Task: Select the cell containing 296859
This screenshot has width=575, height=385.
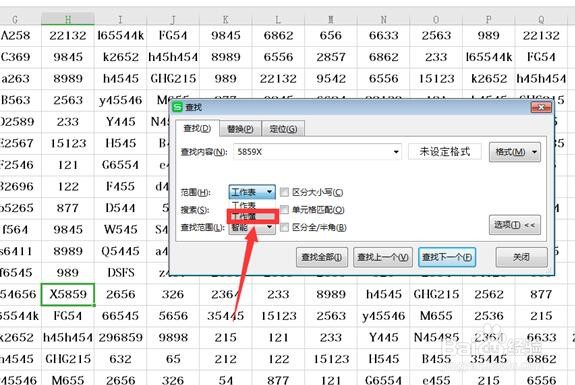Action: (120, 337)
